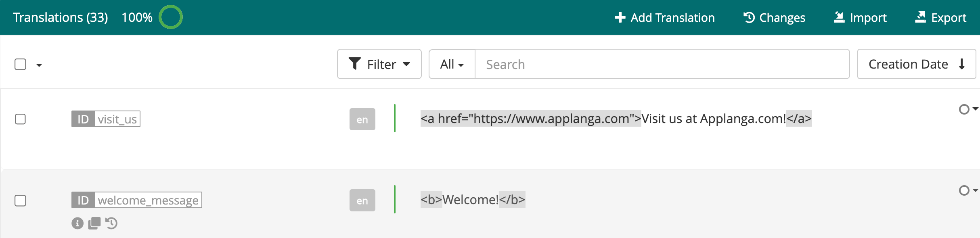
Task: Click the info icon under welcome_message
Action: [x=77, y=223]
